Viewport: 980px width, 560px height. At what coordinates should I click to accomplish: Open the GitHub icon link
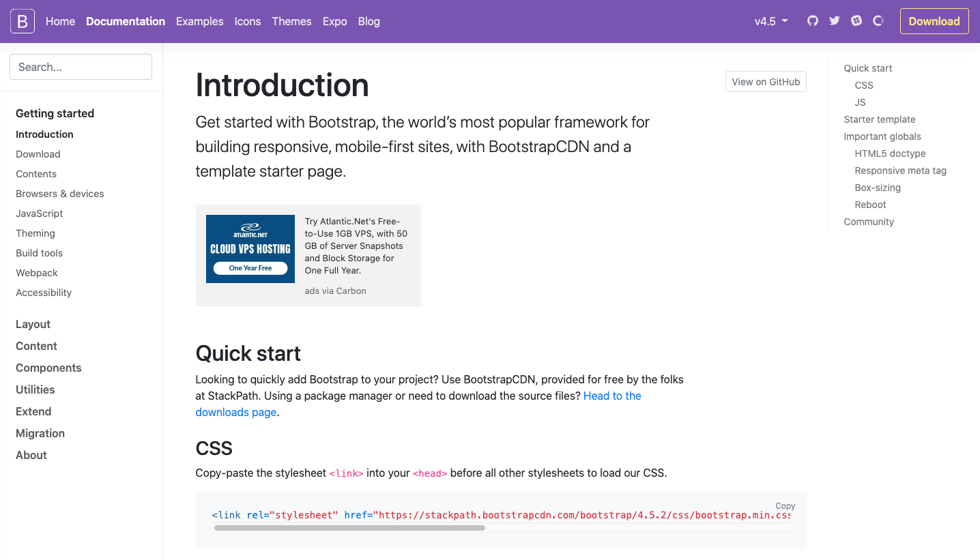[x=812, y=21]
